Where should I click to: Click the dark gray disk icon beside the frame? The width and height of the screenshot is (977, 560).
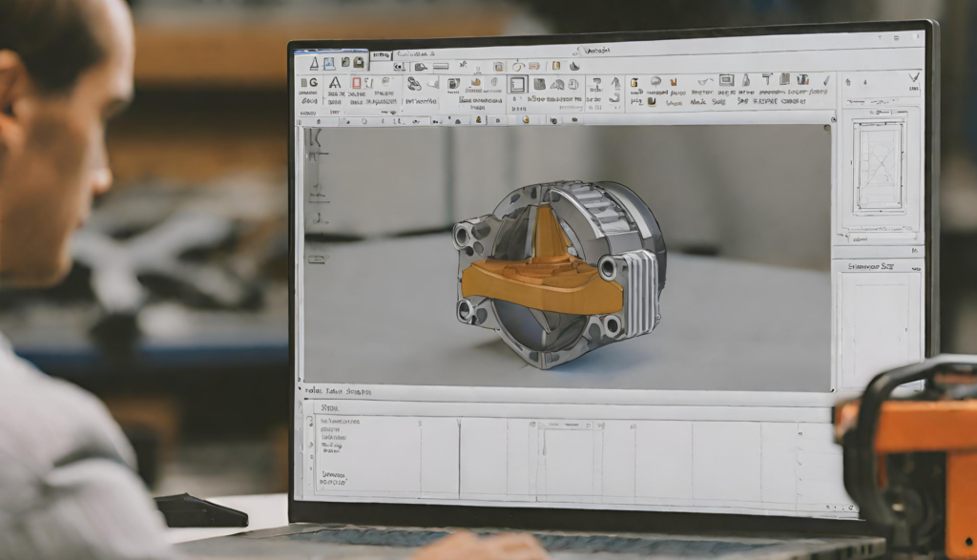540,83
